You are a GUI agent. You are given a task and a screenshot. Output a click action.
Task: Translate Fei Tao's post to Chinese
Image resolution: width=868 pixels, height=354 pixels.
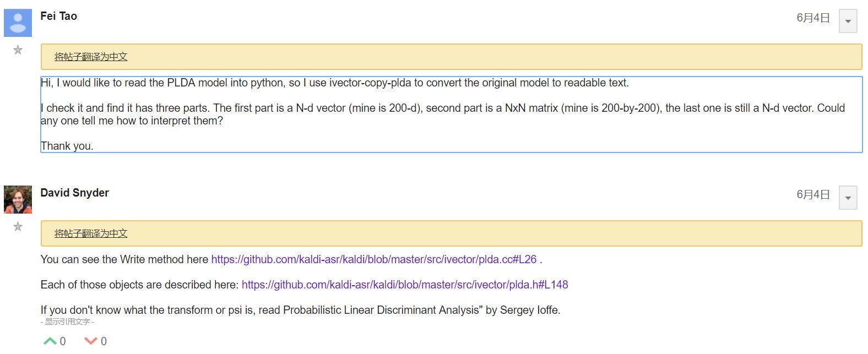click(91, 57)
